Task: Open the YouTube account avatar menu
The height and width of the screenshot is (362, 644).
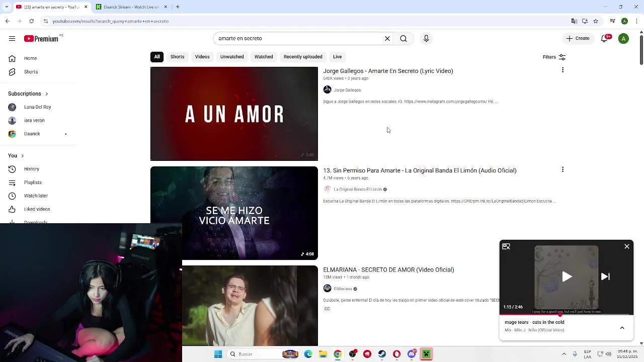Action: pyautogui.click(x=623, y=39)
